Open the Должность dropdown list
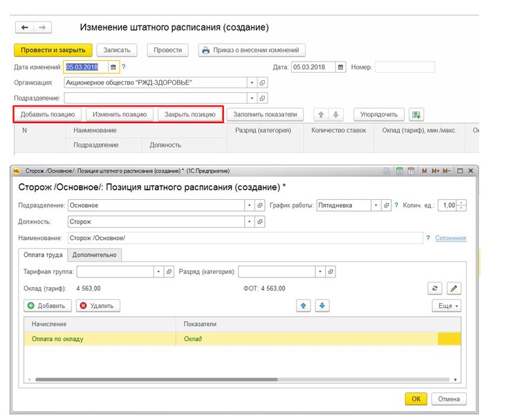The image size is (511, 420). pos(249,221)
